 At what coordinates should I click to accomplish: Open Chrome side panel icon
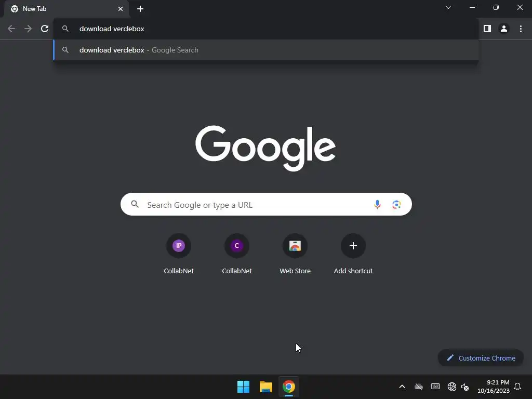(487, 29)
